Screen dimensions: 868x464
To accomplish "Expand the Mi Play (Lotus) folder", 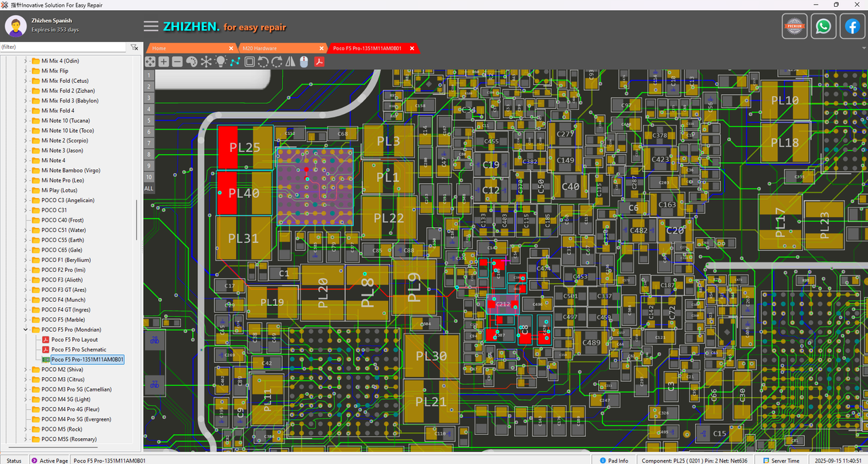I will [26, 191].
